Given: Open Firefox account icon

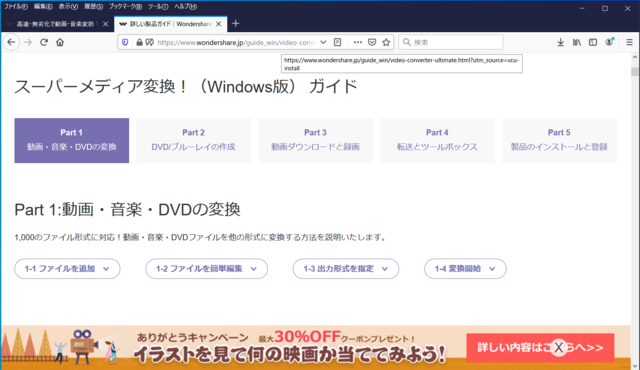Looking at the screenshot, I should (609, 42).
